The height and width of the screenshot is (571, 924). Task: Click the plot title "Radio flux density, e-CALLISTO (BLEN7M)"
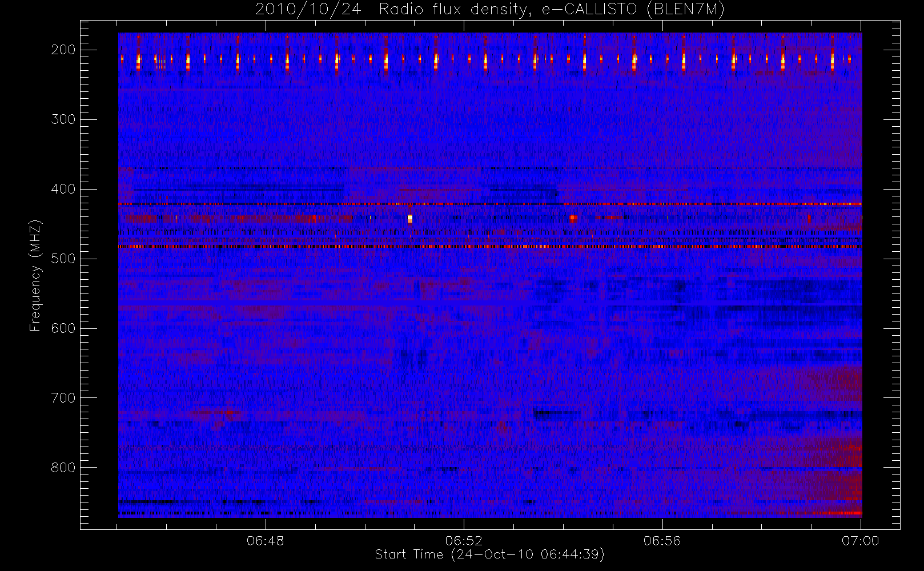coord(552,10)
